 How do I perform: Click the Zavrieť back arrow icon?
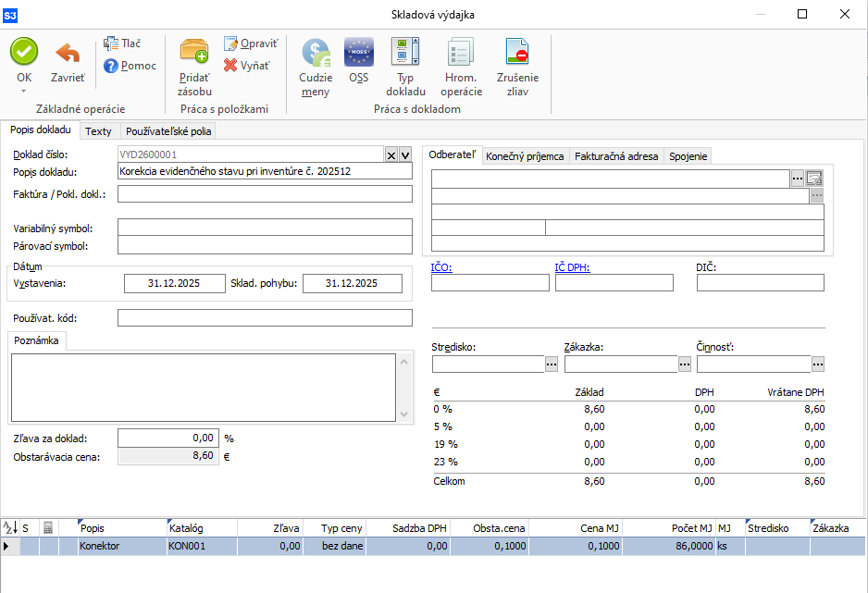pyautogui.click(x=68, y=54)
